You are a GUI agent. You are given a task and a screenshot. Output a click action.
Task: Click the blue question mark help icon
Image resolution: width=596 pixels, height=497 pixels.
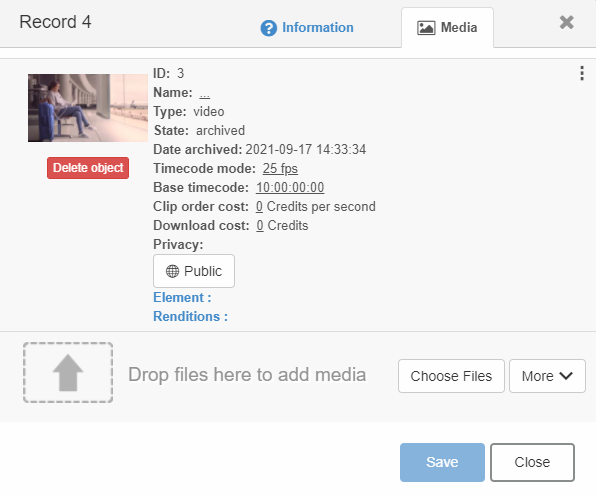pos(268,28)
